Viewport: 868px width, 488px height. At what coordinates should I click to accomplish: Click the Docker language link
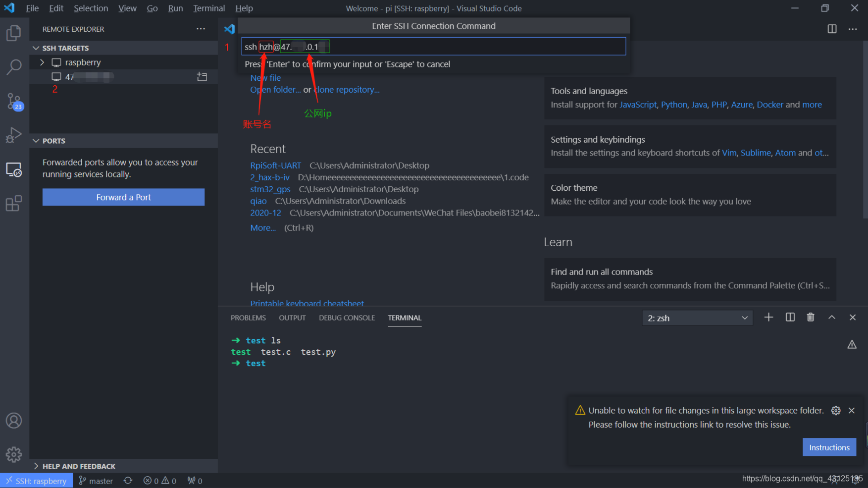pyautogui.click(x=770, y=105)
